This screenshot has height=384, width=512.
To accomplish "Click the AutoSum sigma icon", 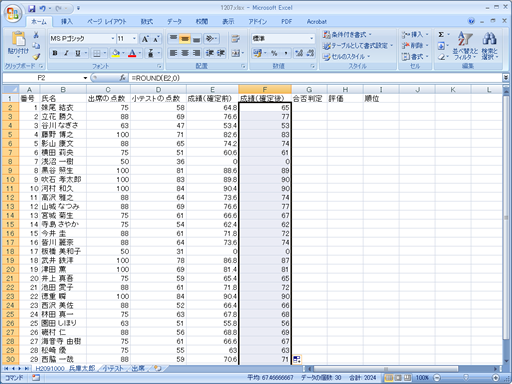I will (x=441, y=34).
